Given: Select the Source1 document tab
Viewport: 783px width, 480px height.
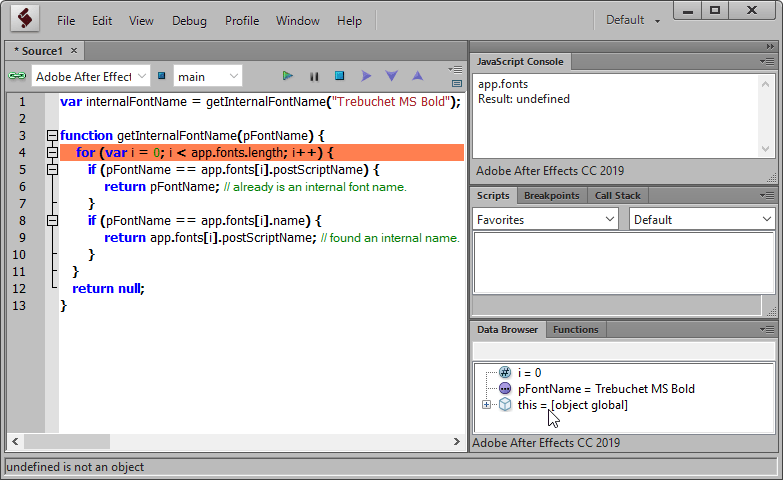Looking at the screenshot, I should 42,51.
